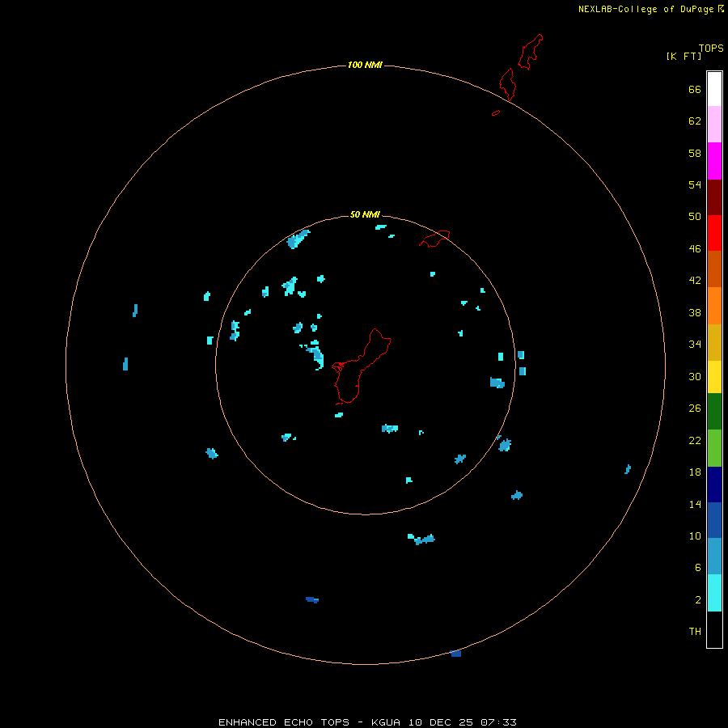
Task: Click the dark blue echo on the 100 NMI ring
Action: click(x=455, y=654)
